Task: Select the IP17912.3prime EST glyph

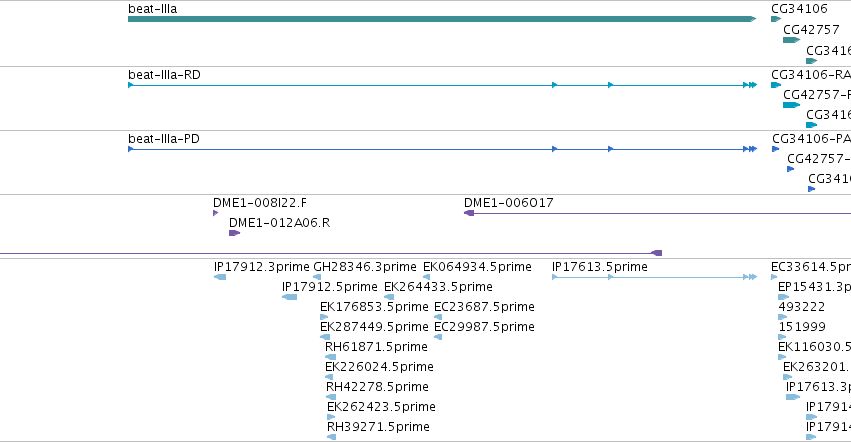Action: pyautogui.click(x=220, y=277)
